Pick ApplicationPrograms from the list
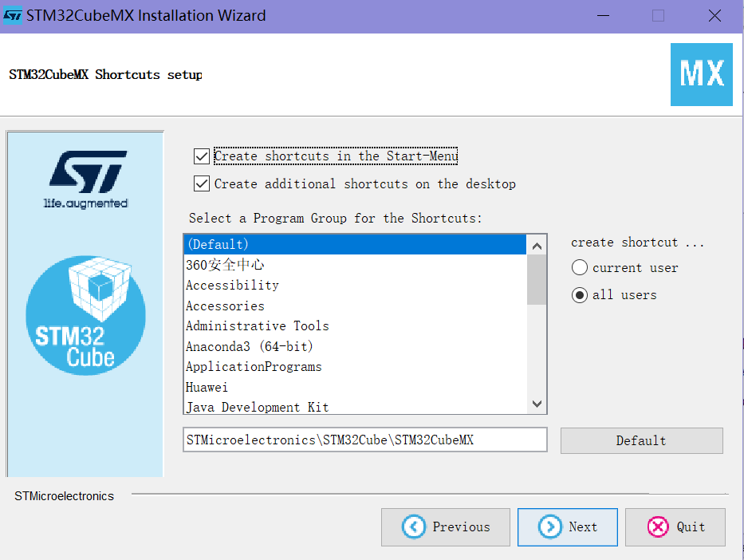This screenshot has width=744, height=560. [x=355, y=367]
